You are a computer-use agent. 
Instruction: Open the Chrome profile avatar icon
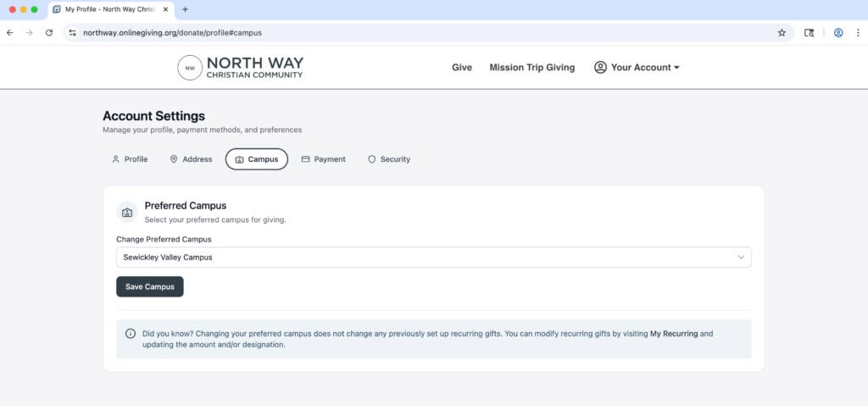click(x=838, y=32)
